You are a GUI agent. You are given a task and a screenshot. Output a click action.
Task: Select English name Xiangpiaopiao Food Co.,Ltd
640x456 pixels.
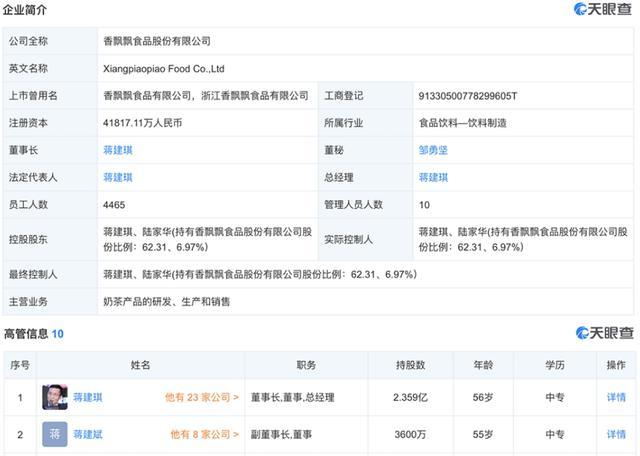pyautogui.click(x=164, y=69)
